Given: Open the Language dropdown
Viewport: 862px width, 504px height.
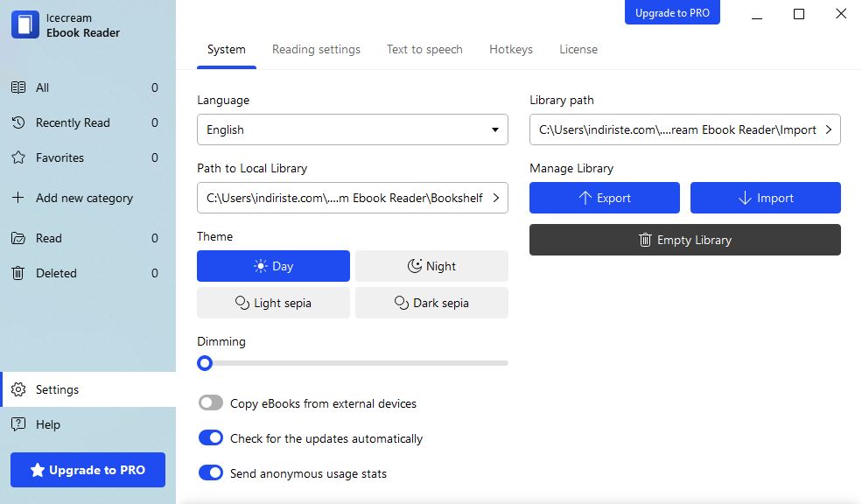Looking at the screenshot, I should (x=353, y=129).
